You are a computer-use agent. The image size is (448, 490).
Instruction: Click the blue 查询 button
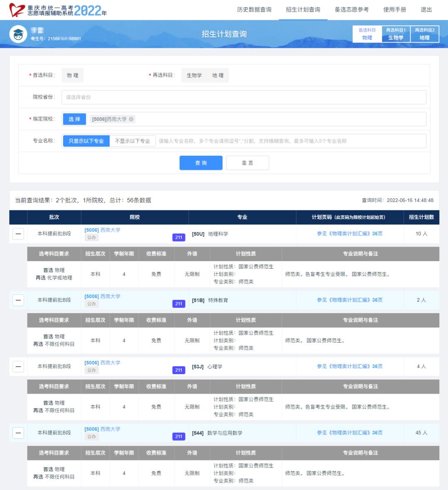(x=201, y=163)
